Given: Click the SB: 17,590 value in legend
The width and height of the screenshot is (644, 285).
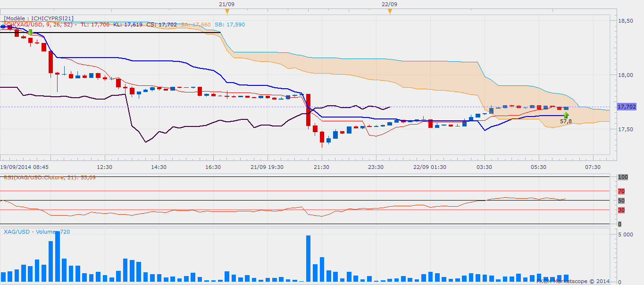Looking at the screenshot, I should [229, 25].
